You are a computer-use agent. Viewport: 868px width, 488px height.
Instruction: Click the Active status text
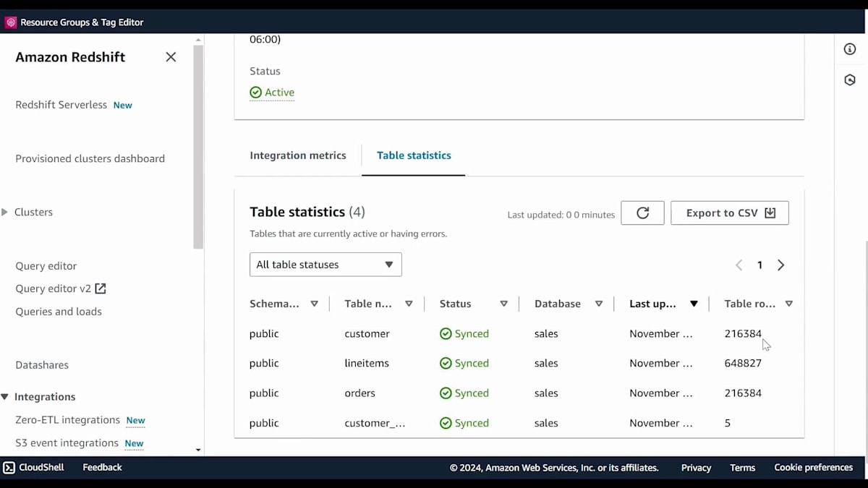coord(279,93)
